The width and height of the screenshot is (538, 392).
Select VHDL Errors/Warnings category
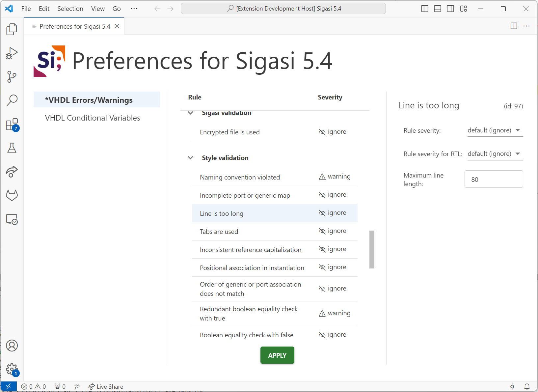pyautogui.click(x=97, y=100)
